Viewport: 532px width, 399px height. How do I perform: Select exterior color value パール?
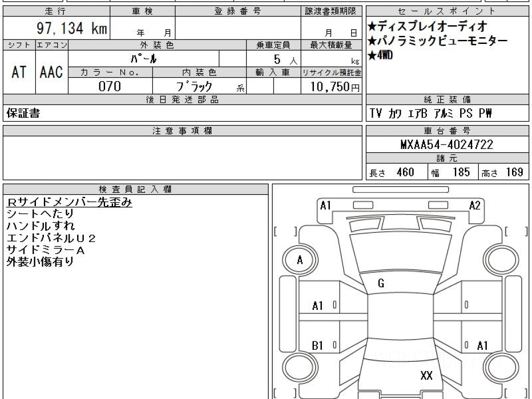(x=144, y=59)
